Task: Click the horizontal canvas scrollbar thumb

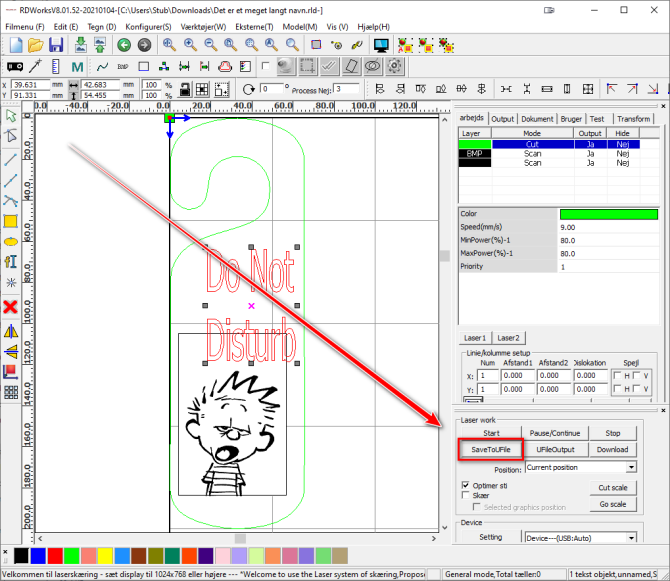Action: point(241,538)
